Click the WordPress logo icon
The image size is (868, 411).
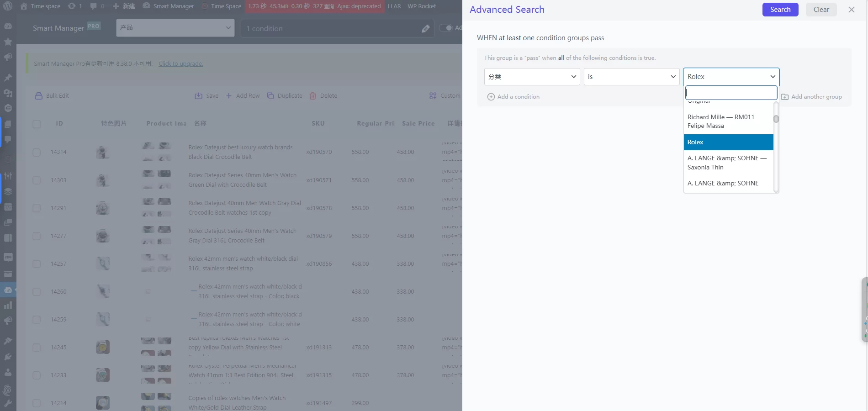[8, 6]
